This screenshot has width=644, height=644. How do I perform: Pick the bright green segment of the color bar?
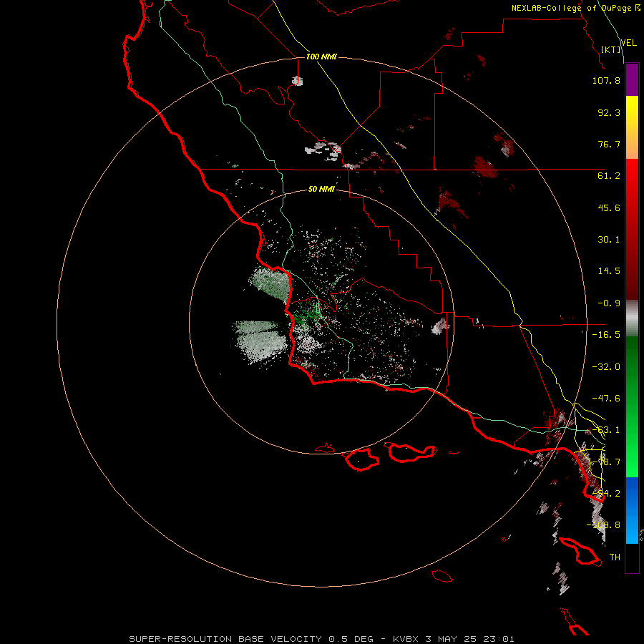pos(632,460)
